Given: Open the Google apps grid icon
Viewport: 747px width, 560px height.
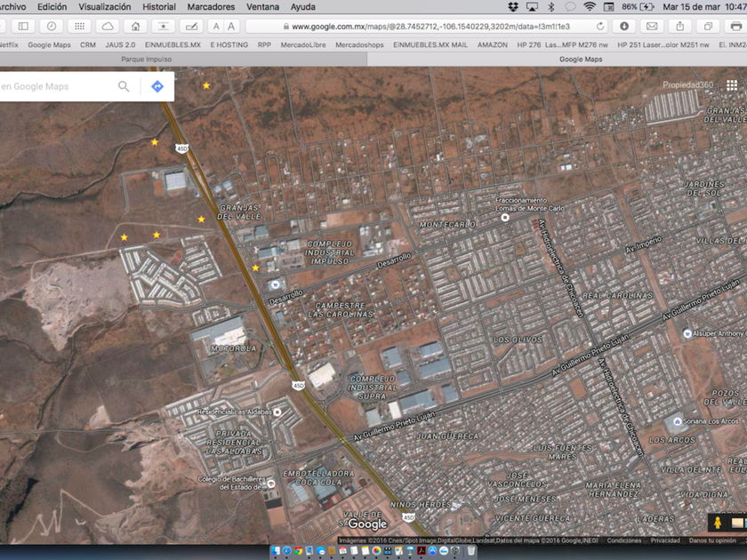Looking at the screenshot, I should (x=732, y=85).
